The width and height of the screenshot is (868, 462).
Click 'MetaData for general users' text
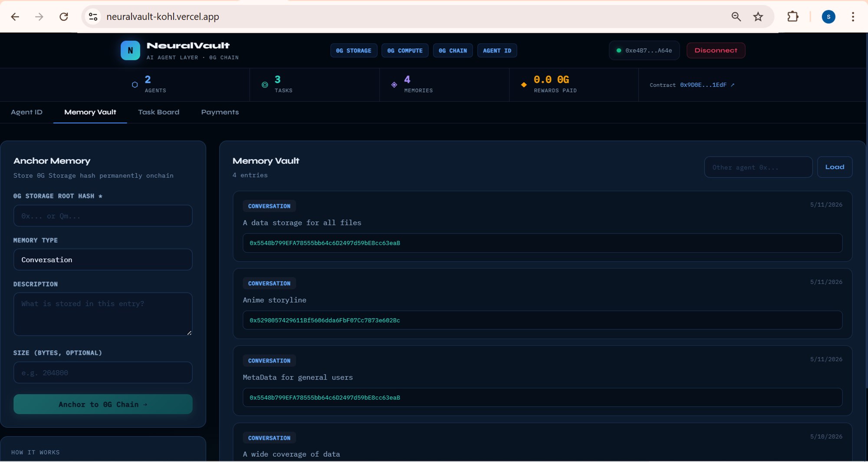point(298,377)
